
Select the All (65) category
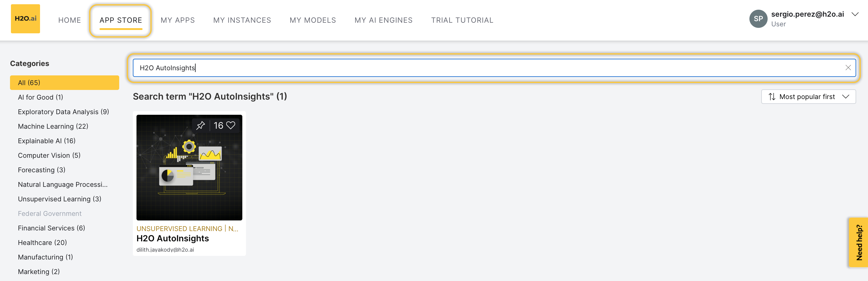(x=64, y=83)
